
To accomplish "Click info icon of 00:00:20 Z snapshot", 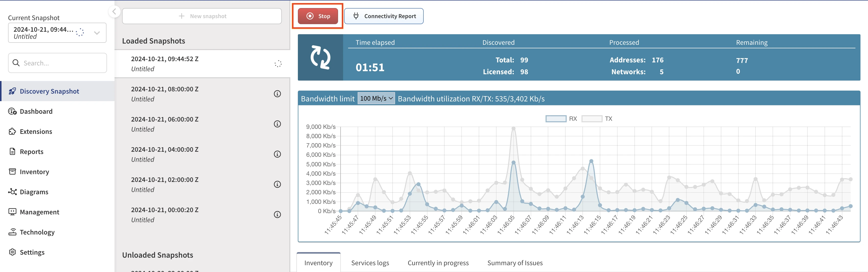I will 277,215.
